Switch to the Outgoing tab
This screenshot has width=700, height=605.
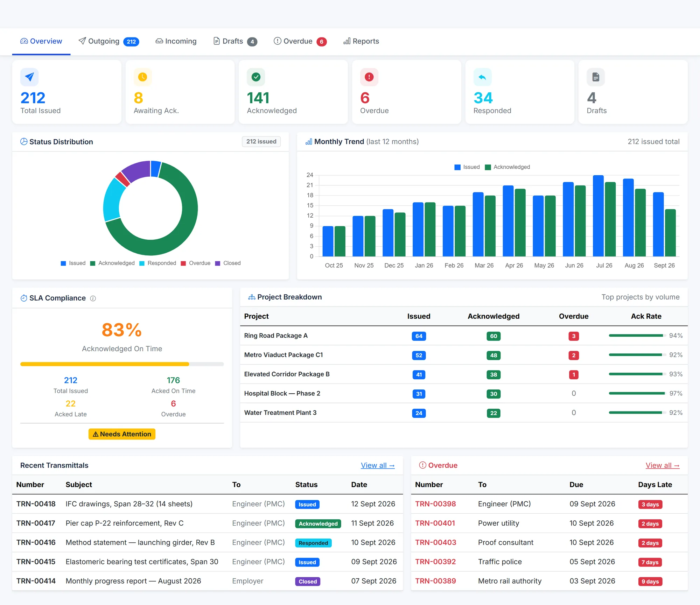109,41
